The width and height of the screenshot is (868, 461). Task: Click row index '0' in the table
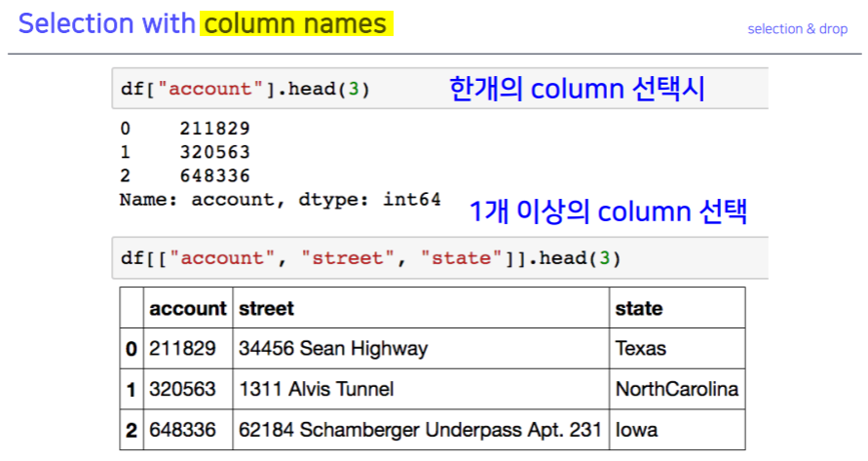(x=132, y=349)
